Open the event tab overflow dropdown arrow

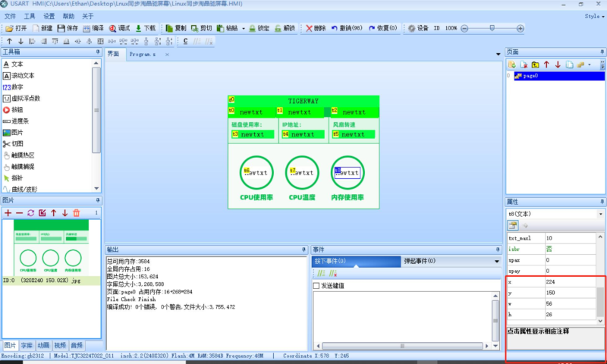tap(497, 262)
